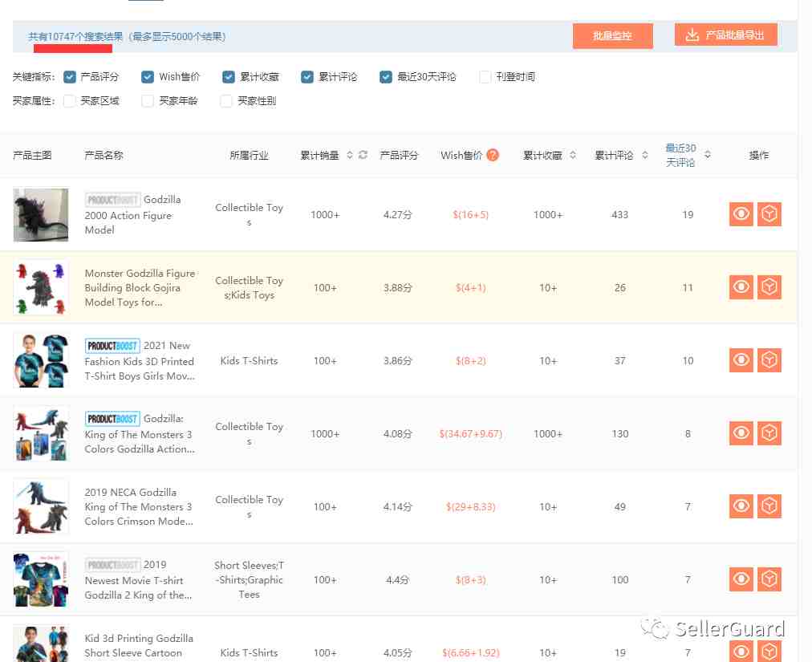The height and width of the screenshot is (662, 812).
Task: Click box icon for Monster Godzilla Figure row
Action: [769, 287]
